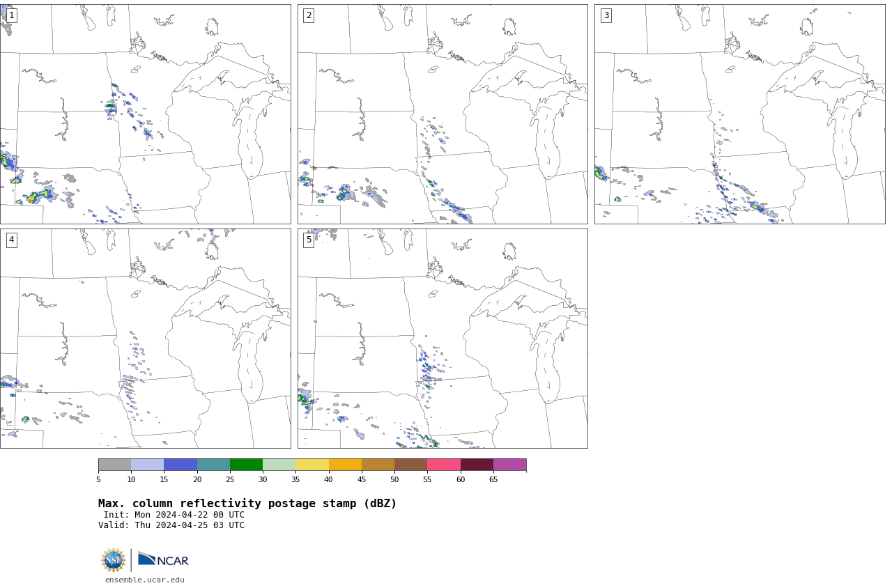This screenshot has width=892, height=588.
Task: Click the teal 20-25 dBZ swatch
Action: click(x=213, y=465)
